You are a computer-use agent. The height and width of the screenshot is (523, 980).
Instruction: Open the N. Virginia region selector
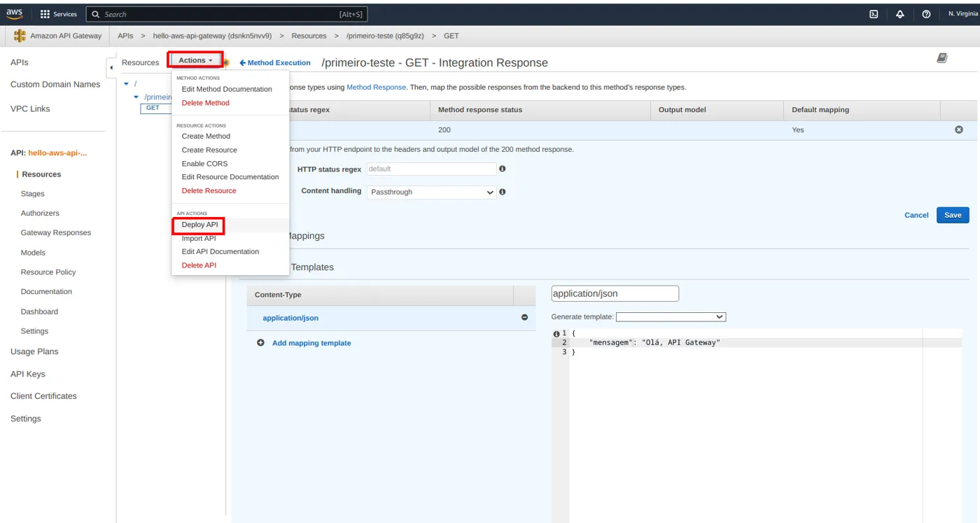tap(963, 14)
